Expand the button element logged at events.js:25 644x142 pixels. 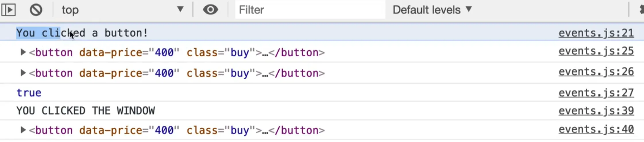23,52
